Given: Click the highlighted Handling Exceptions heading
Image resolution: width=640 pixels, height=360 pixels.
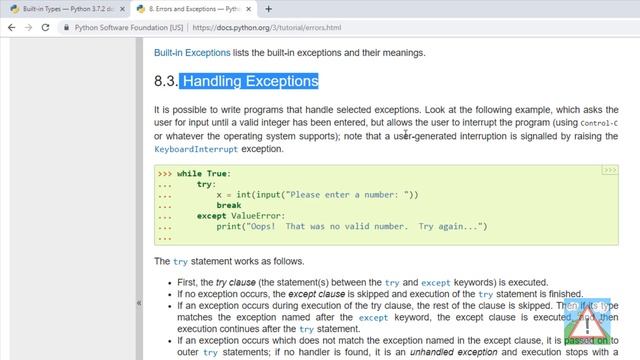Looking at the screenshot, I should point(250,81).
